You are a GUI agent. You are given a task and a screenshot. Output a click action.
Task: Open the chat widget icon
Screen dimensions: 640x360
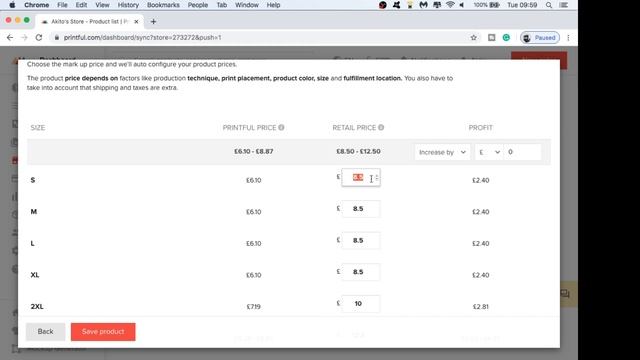pyautogui.click(x=565, y=294)
